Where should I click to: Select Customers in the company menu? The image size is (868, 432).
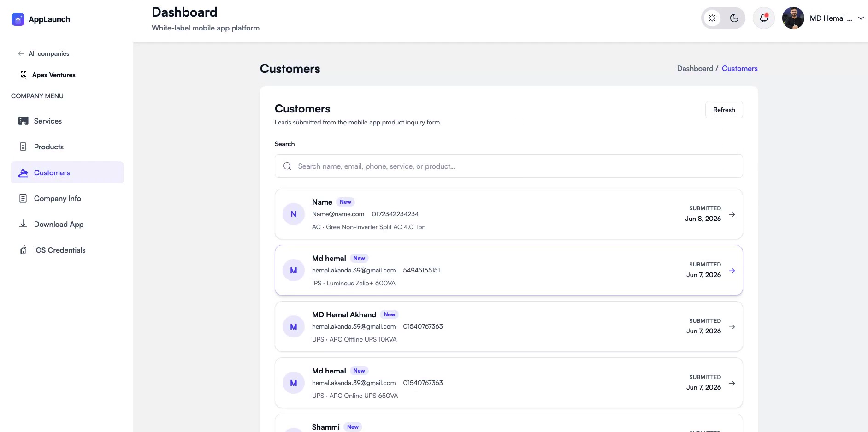click(67, 172)
